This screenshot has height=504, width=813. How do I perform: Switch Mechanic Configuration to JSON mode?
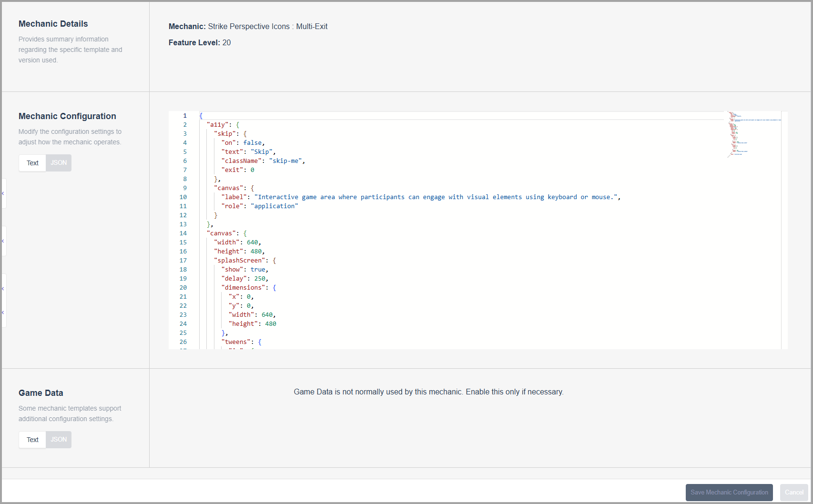(59, 163)
